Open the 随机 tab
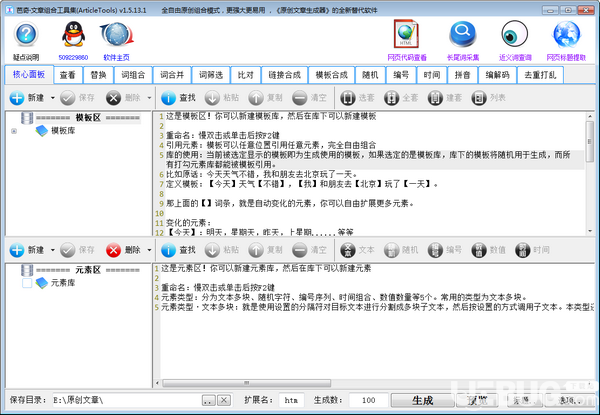 point(370,75)
